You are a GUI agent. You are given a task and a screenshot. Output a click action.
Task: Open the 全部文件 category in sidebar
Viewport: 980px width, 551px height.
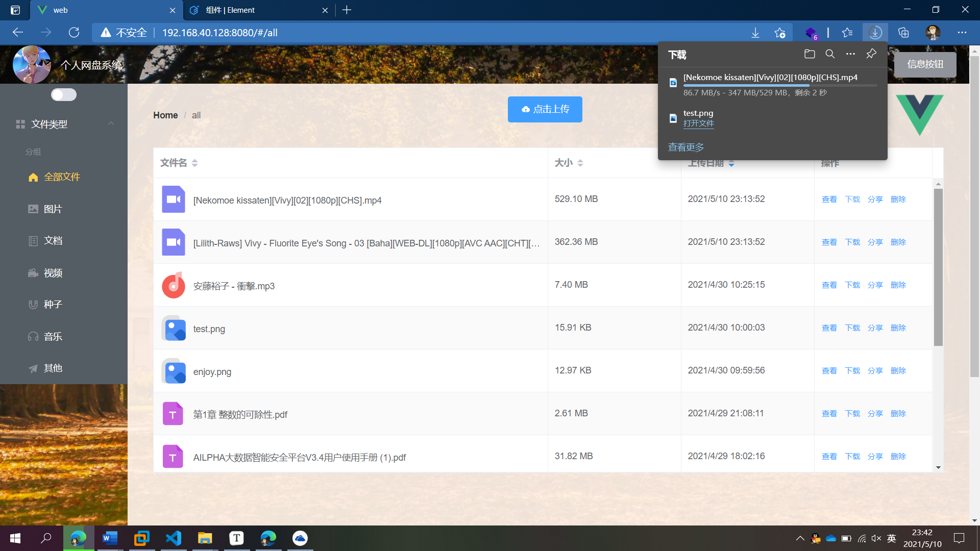coord(61,177)
